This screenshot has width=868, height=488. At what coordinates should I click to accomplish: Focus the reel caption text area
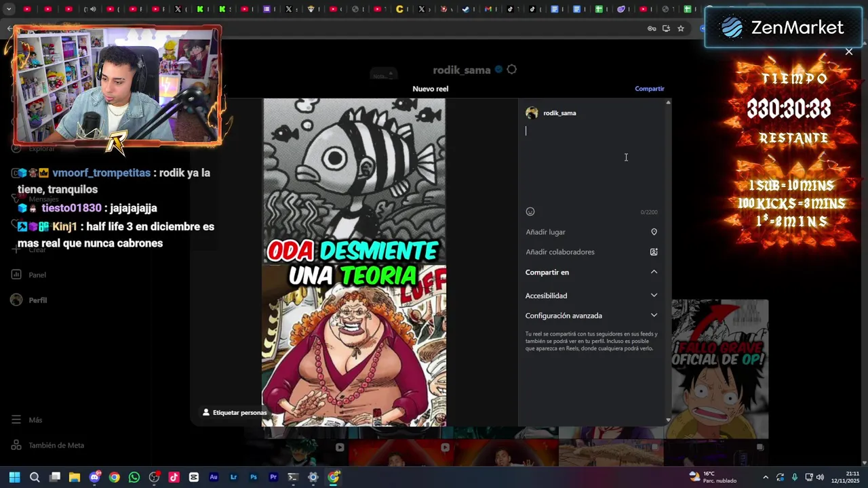tap(591, 164)
